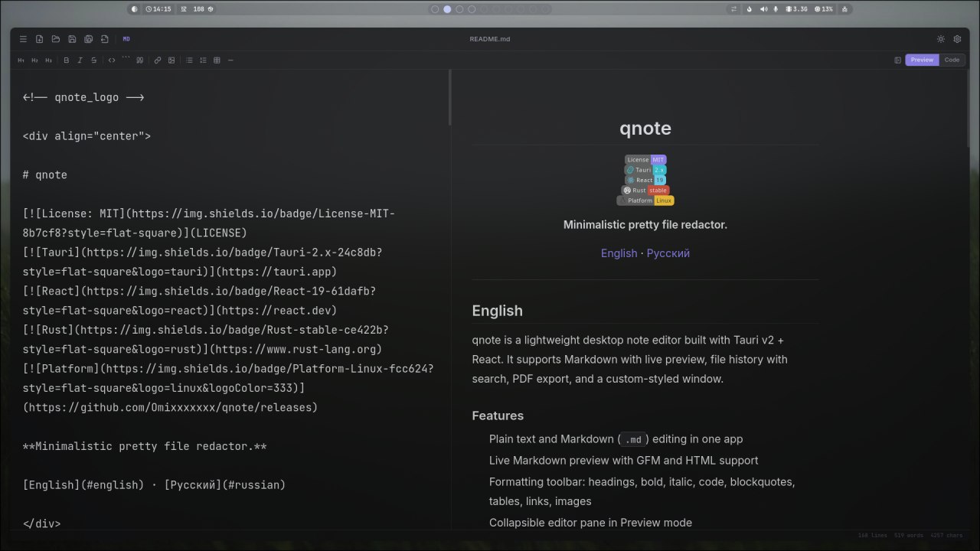
Task: Place cursor on '# qnote' editor line
Action: pos(45,175)
